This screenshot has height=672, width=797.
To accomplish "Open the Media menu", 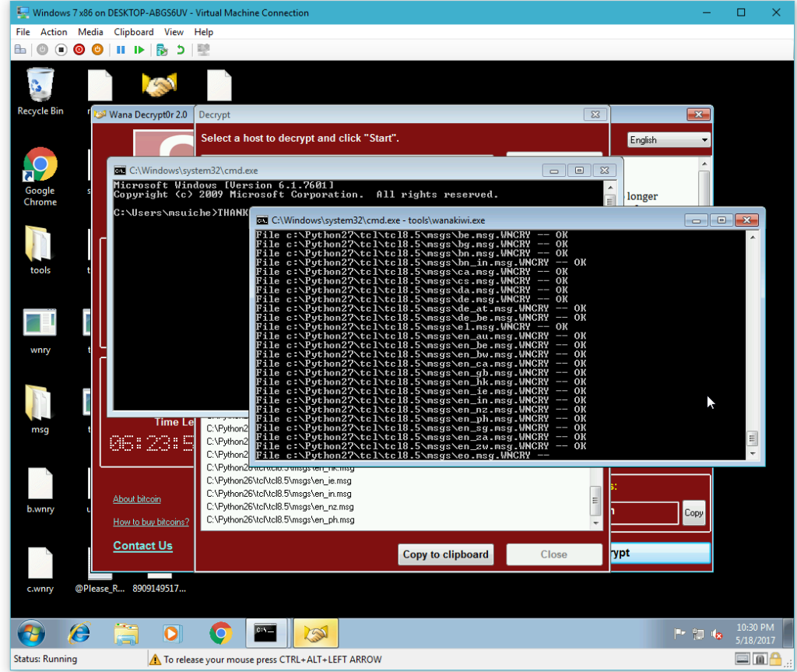I will pos(90,32).
